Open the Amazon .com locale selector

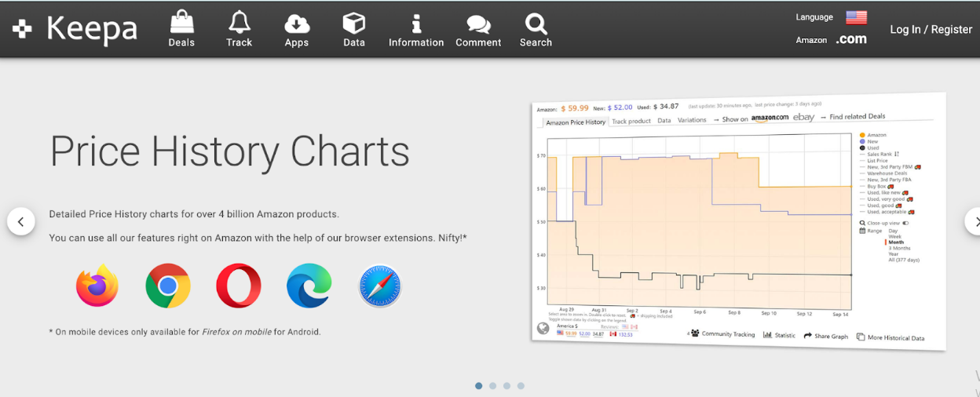tap(851, 39)
